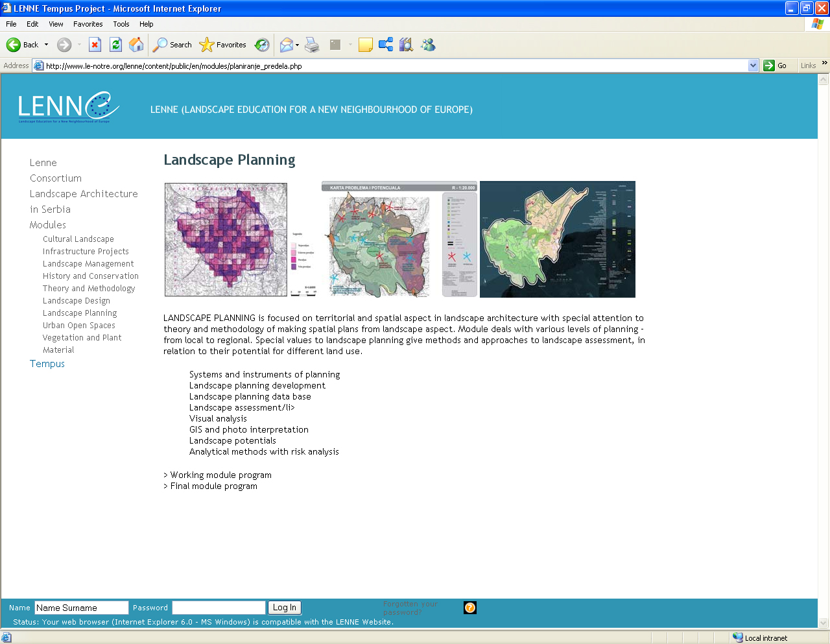Viewport: 830px width, 644px height.
Task: Open the Mail options dropdown arrow
Action: tap(298, 45)
